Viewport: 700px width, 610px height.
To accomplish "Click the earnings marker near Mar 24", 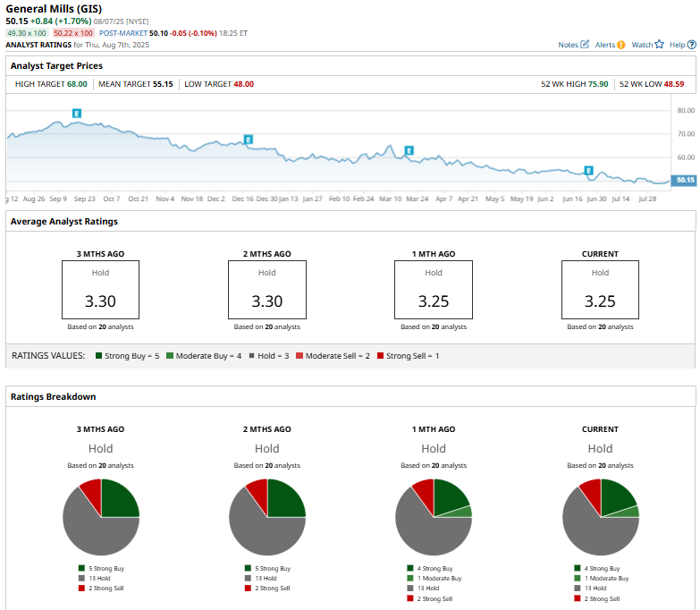I will (409, 150).
